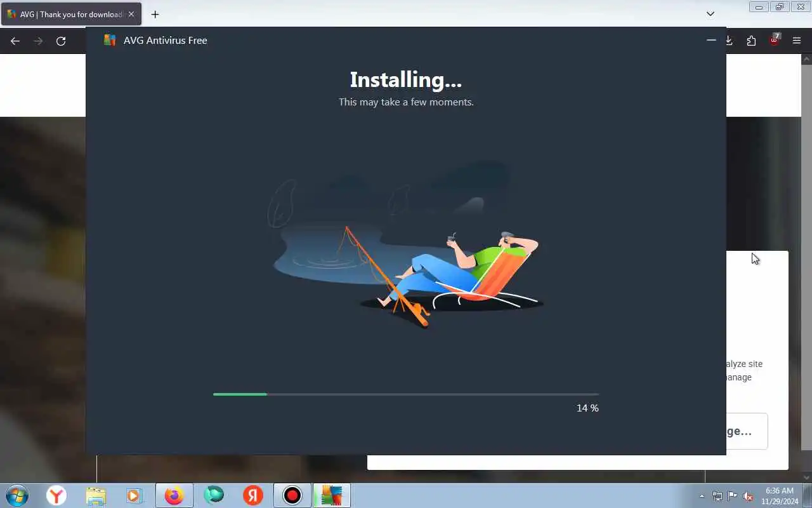The width and height of the screenshot is (812, 508).
Task: Minimize the browser window
Action: coord(759,7)
